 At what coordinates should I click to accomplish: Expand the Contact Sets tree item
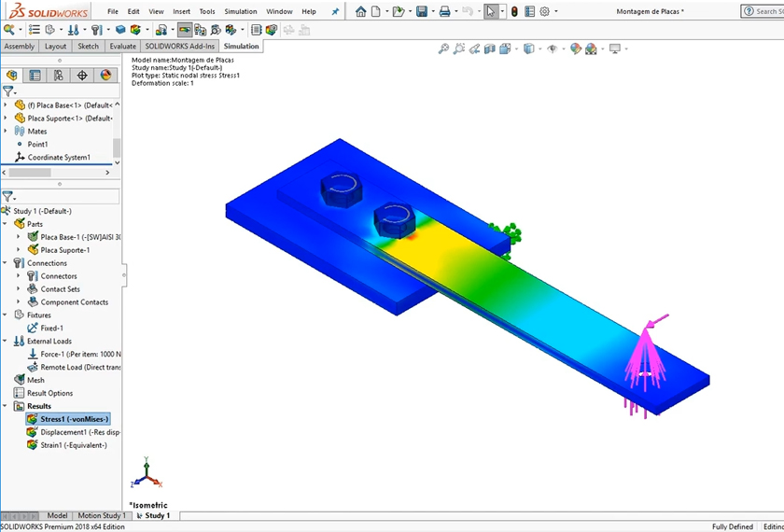20,289
